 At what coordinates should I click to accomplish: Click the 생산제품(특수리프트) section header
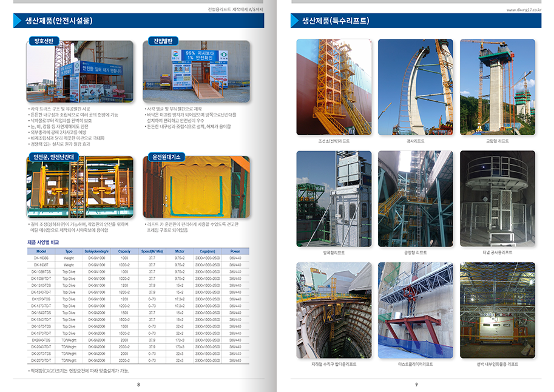pyautogui.click(x=336, y=21)
